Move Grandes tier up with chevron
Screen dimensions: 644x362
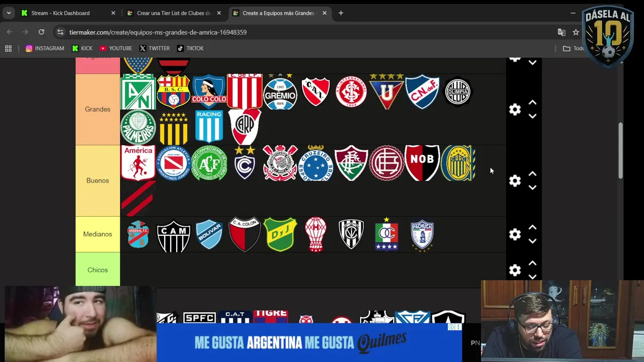click(532, 103)
